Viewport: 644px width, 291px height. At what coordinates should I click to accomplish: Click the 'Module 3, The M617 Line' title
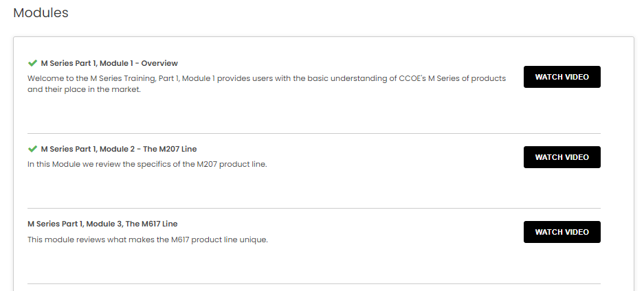(102, 224)
